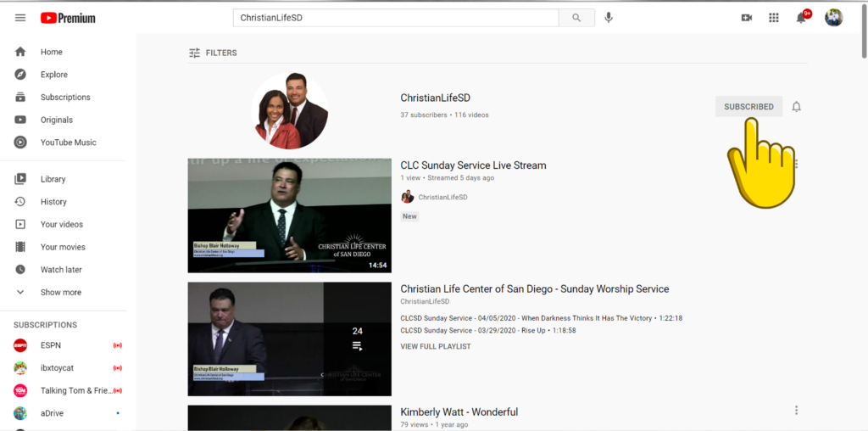Toggle channel notification bell for ChristianLifeSD

pos(797,107)
